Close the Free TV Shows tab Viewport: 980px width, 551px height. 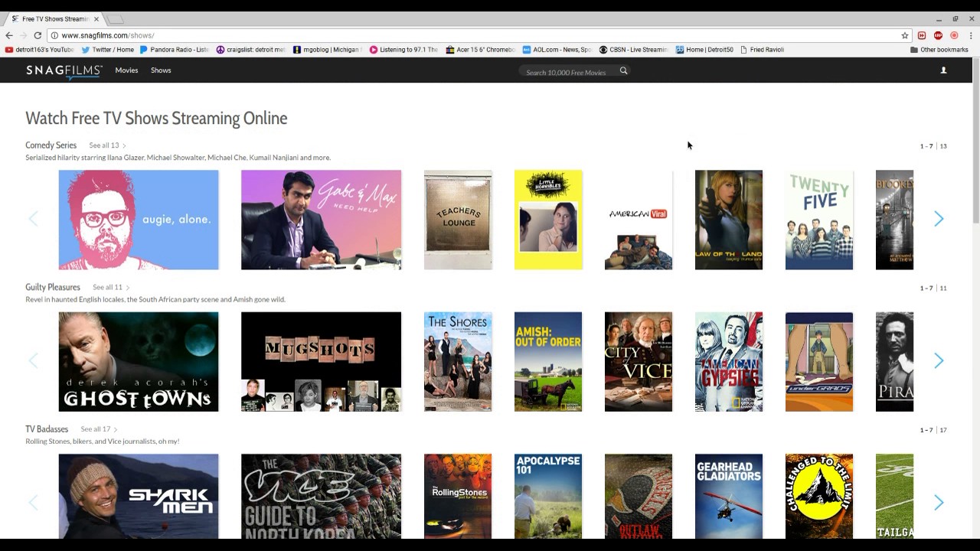pos(96,18)
